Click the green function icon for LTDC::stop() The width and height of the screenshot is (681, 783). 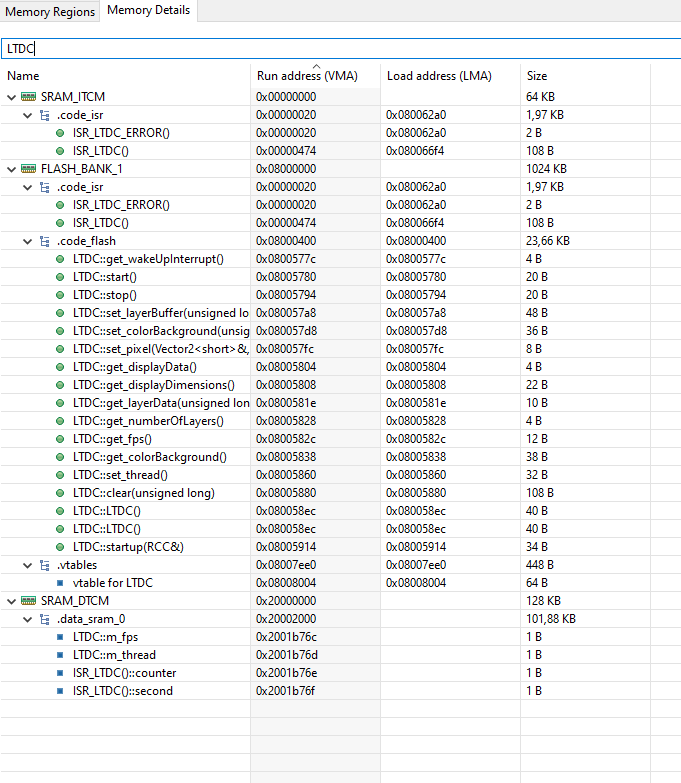(60, 295)
